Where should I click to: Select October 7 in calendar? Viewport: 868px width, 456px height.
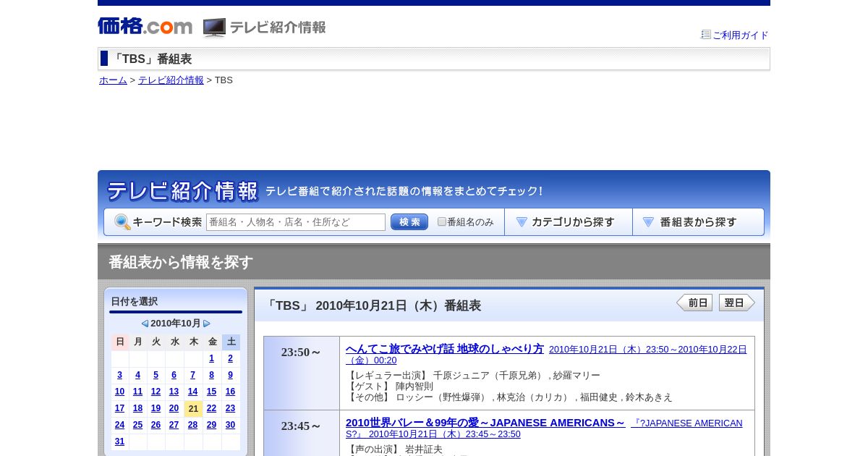pos(192,375)
